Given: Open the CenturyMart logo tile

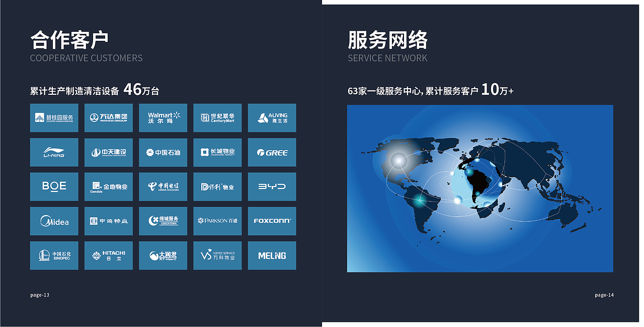Looking at the screenshot, I should pos(217,118).
